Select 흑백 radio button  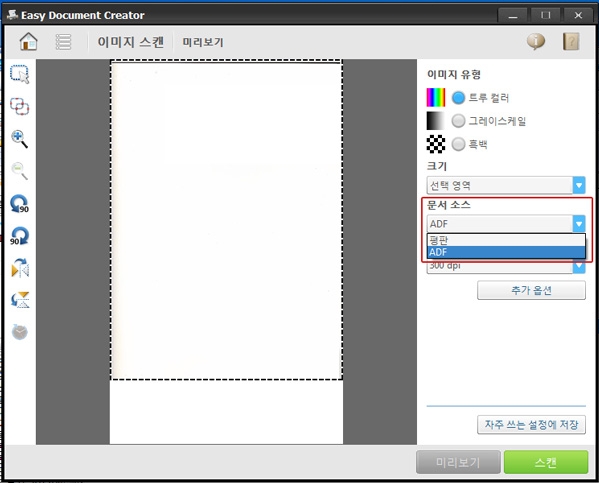point(458,144)
